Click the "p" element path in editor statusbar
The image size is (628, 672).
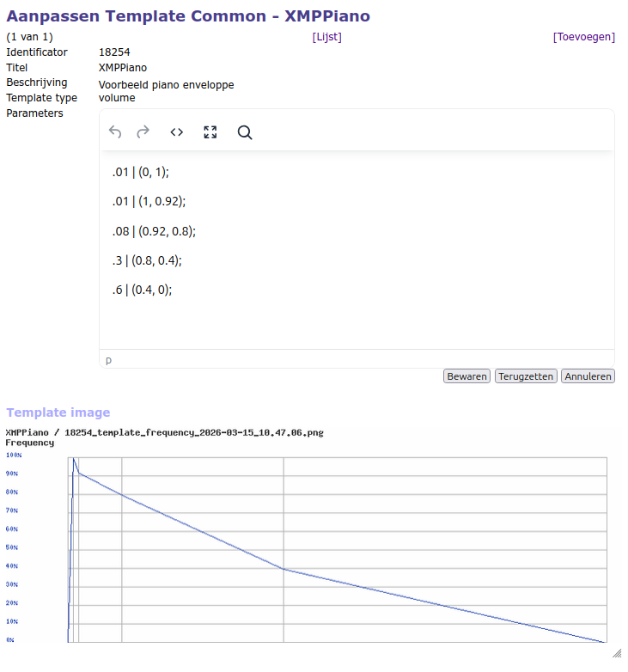tap(109, 360)
